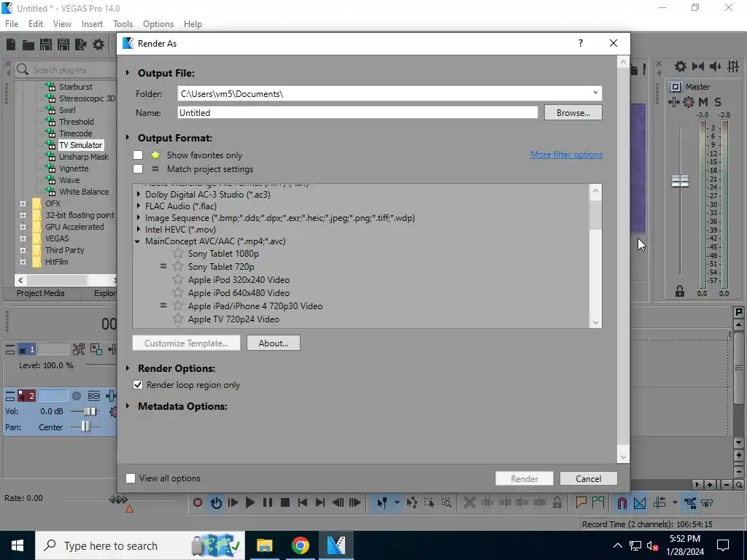Select the Selection Edit tool icon
This screenshot has width=747, height=560.
tap(429, 502)
